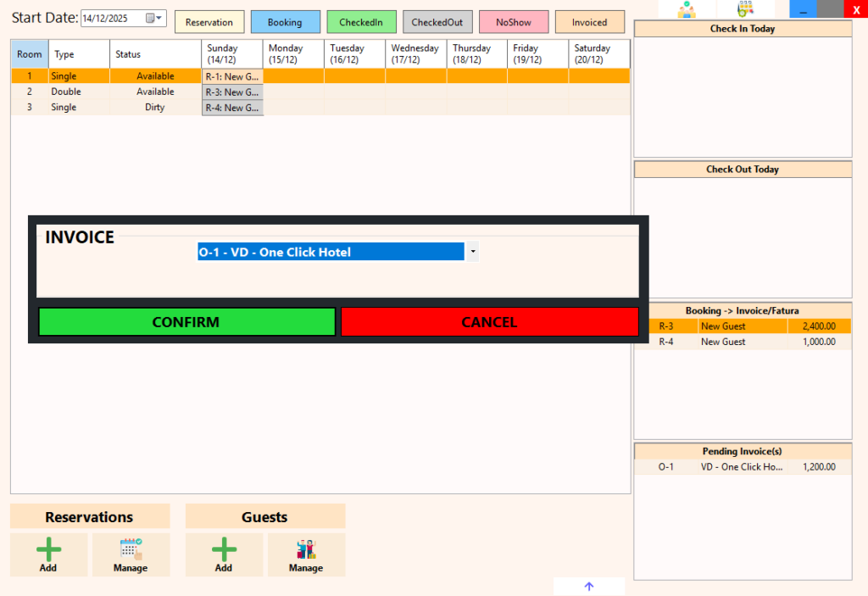This screenshot has height=596, width=868.
Task: Click the CONFIRM button
Action: tap(187, 321)
